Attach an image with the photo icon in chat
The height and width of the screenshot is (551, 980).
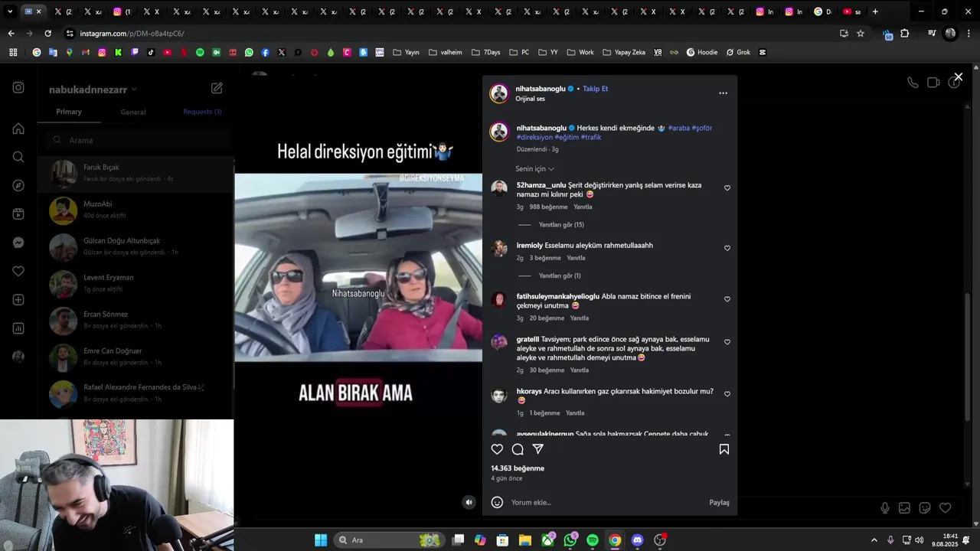(904, 508)
